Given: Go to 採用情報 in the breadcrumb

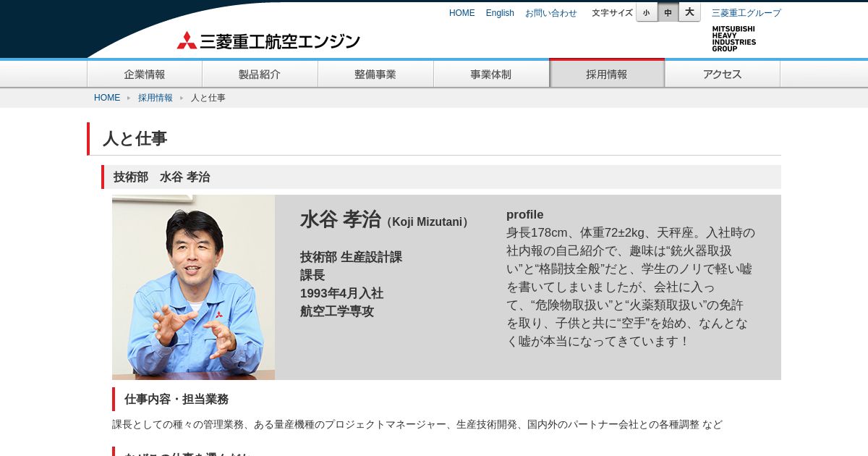Looking at the screenshot, I should 156,98.
